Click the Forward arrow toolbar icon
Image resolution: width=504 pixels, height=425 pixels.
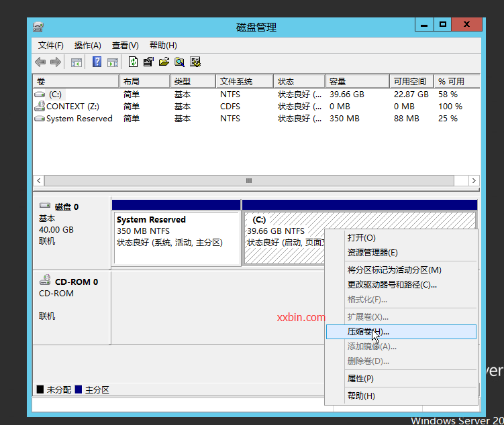tap(56, 62)
